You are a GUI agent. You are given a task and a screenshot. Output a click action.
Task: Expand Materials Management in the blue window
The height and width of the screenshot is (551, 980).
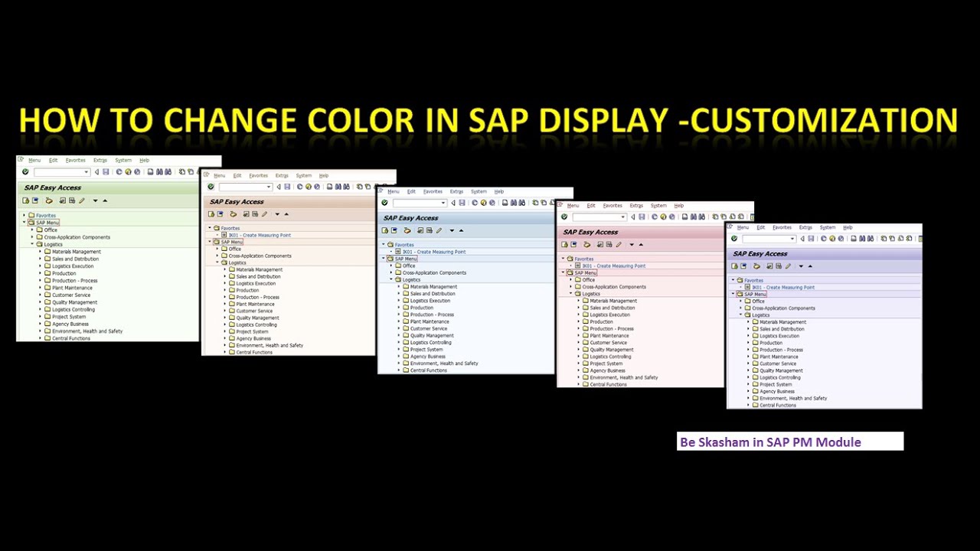[399, 286]
